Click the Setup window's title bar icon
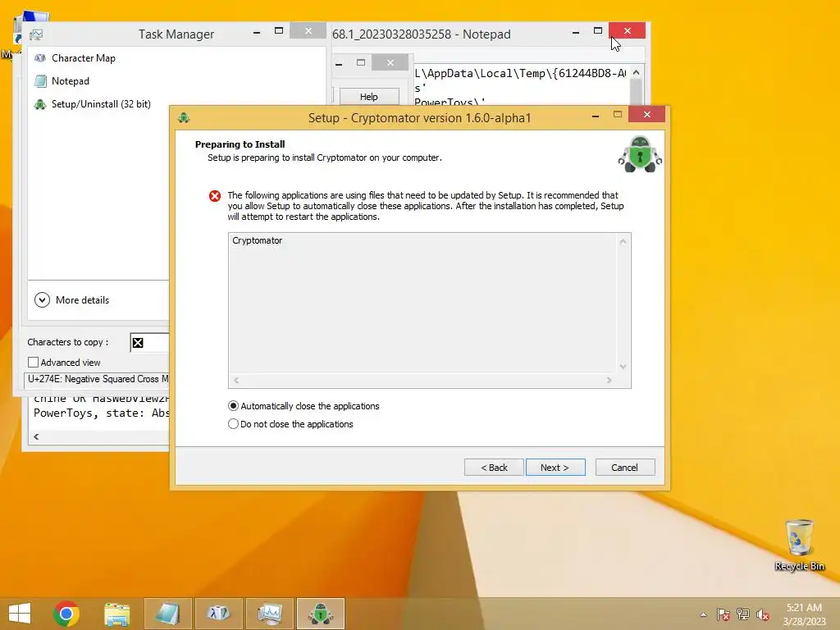The width and height of the screenshot is (840, 630). click(184, 118)
